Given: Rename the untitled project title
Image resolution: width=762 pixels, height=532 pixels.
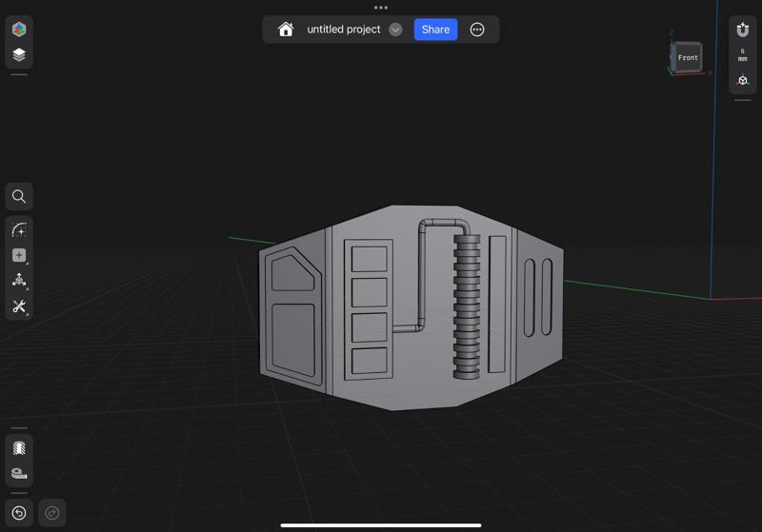Looking at the screenshot, I should point(344,30).
